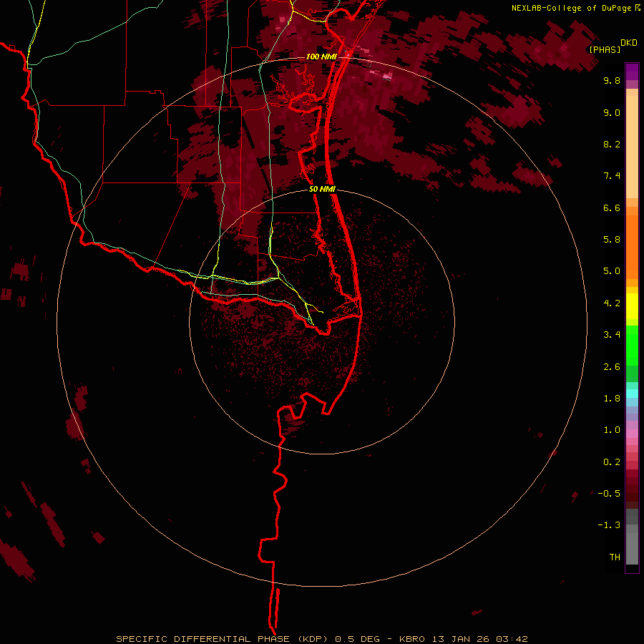Click the cyan band of the color bar
Image resolution: width=644 pixels, height=644 pixels.
pyautogui.click(x=632, y=394)
